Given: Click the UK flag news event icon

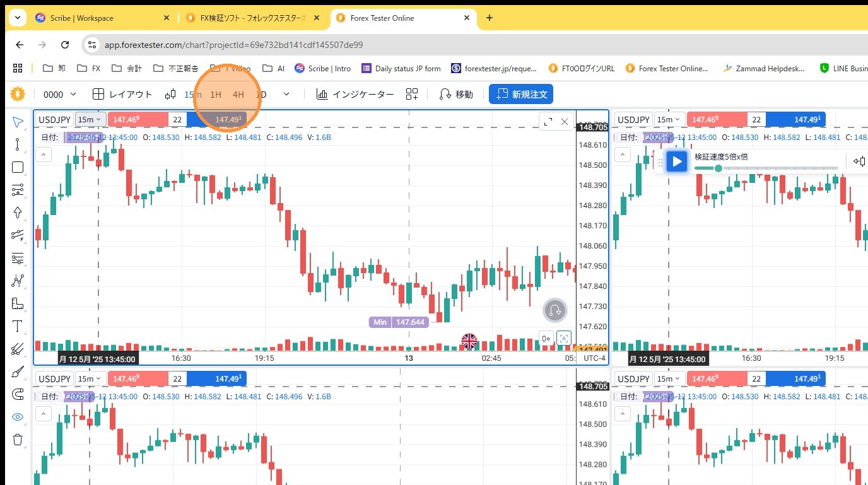Looking at the screenshot, I should [x=469, y=341].
